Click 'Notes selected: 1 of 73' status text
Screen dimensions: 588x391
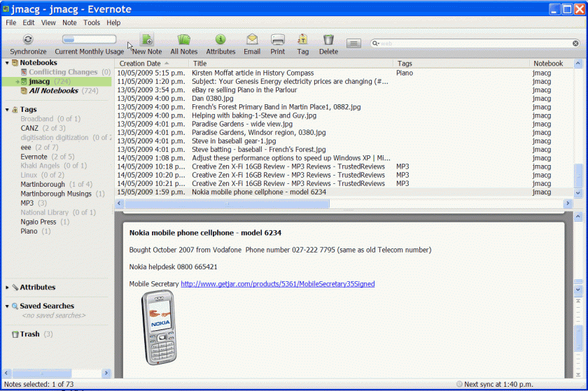coord(39,384)
